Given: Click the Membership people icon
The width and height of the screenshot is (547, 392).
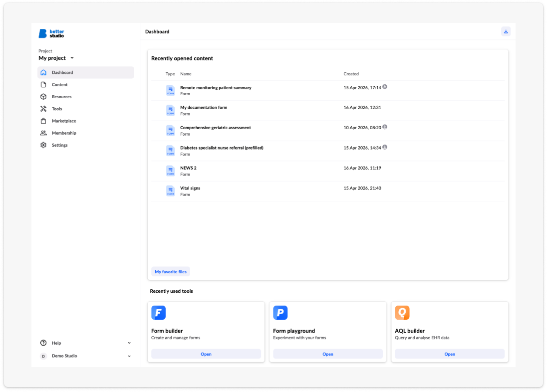Looking at the screenshot, I should pos(43,133).
